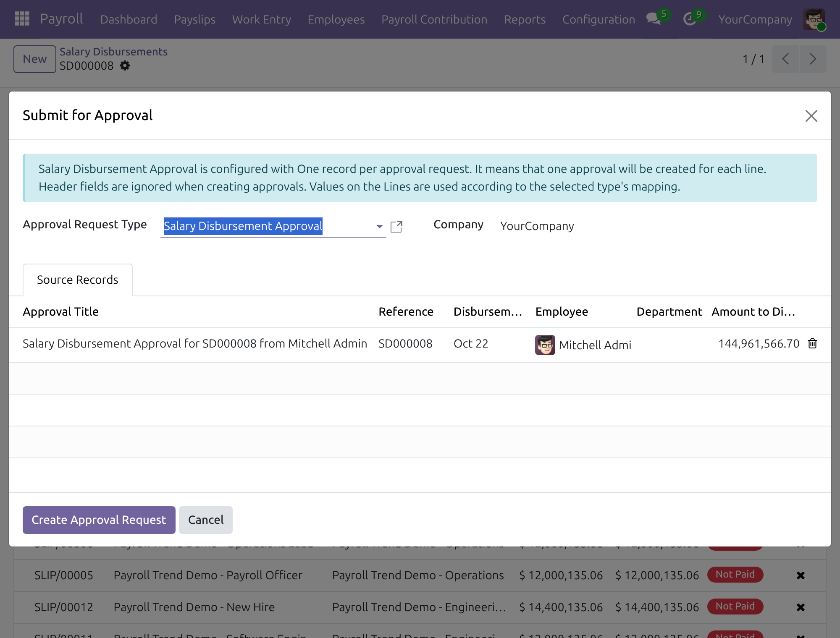This screenshot has height=638, width=840.
Task: Click SLIP/00012 payslip reference
Action: [64, 607]
